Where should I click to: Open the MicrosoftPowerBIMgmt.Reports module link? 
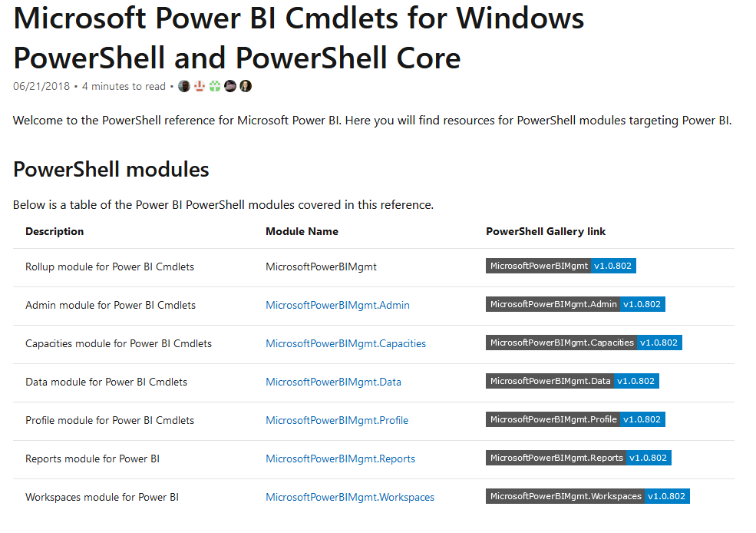(340, 459)
